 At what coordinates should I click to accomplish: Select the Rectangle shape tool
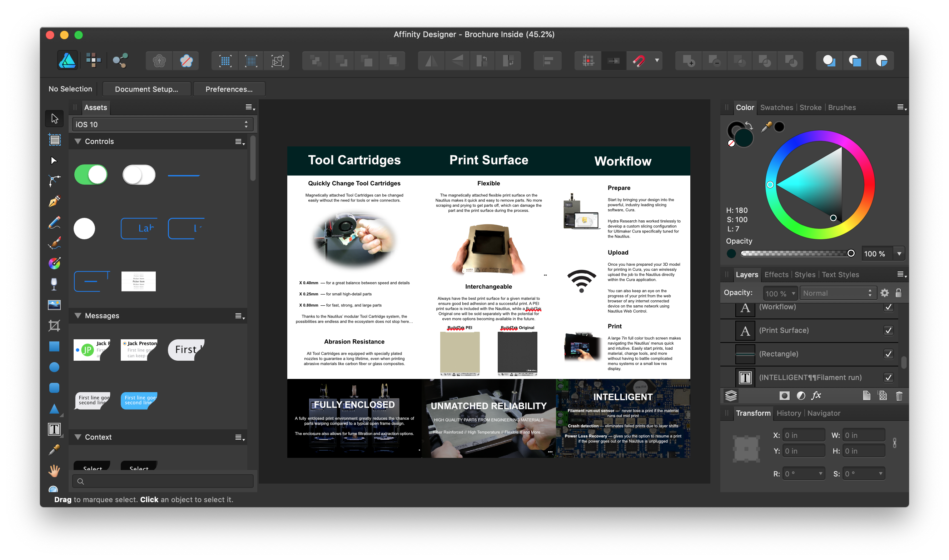(x=54, y=346)
